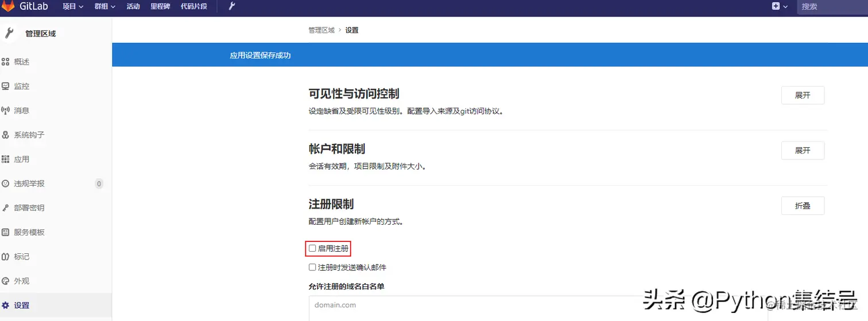Open the admin wrench icon in top bar

(232, 6)
